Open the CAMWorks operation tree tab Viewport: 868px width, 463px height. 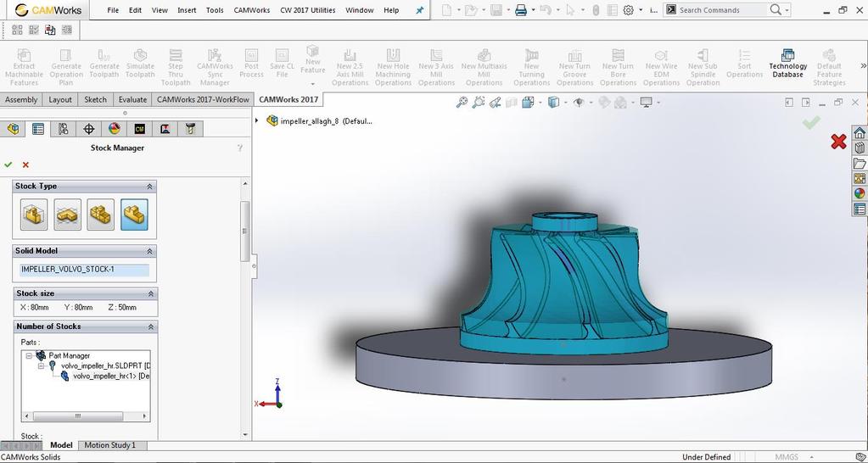tap(165, 129)
